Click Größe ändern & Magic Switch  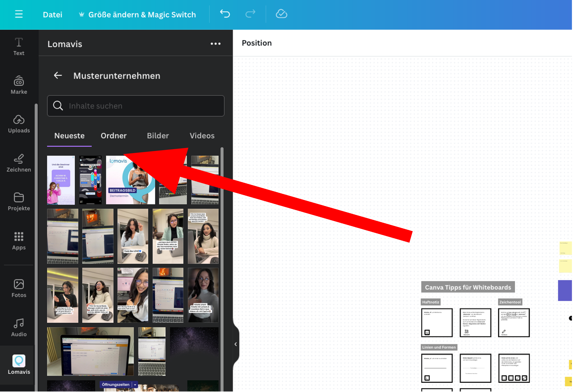click(142, 15)
